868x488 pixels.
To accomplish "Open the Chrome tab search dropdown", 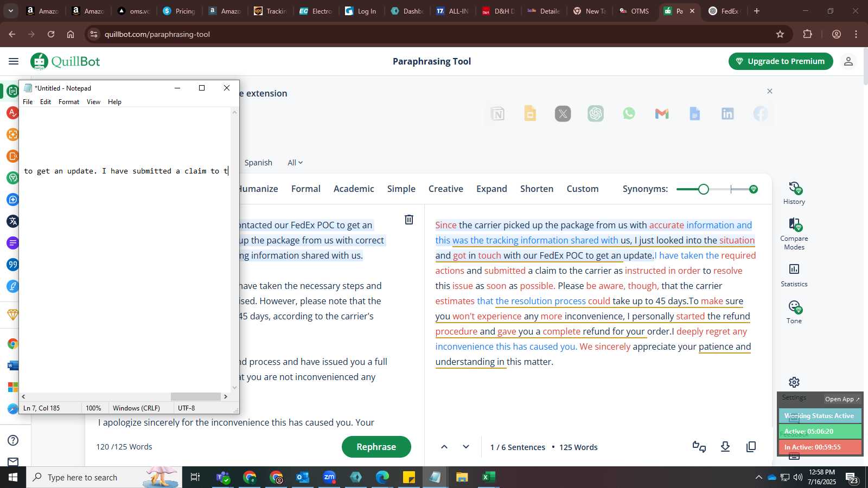I will 11,11.
